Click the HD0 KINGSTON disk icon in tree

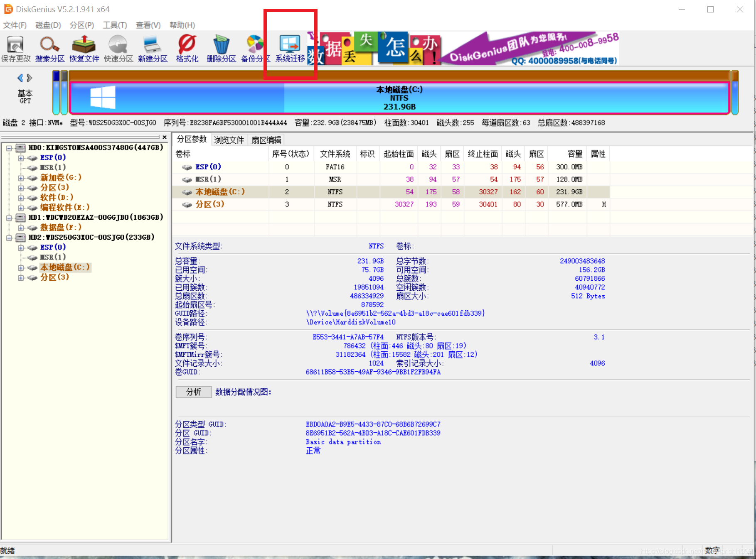(x=20, y=147)
